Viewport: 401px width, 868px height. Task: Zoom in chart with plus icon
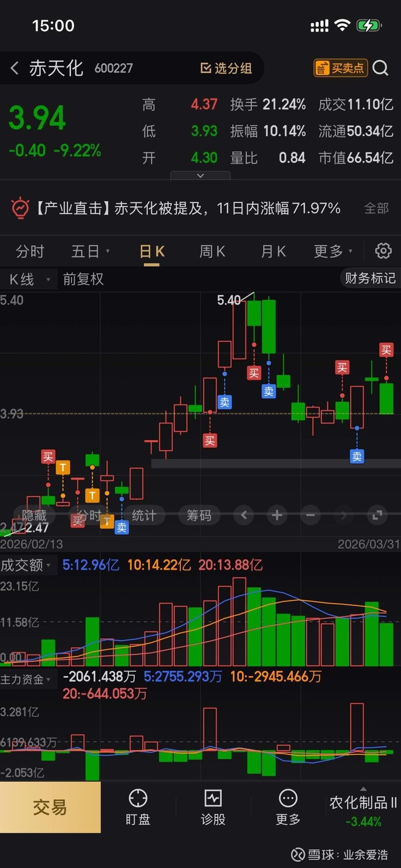(x=277, y=515)
